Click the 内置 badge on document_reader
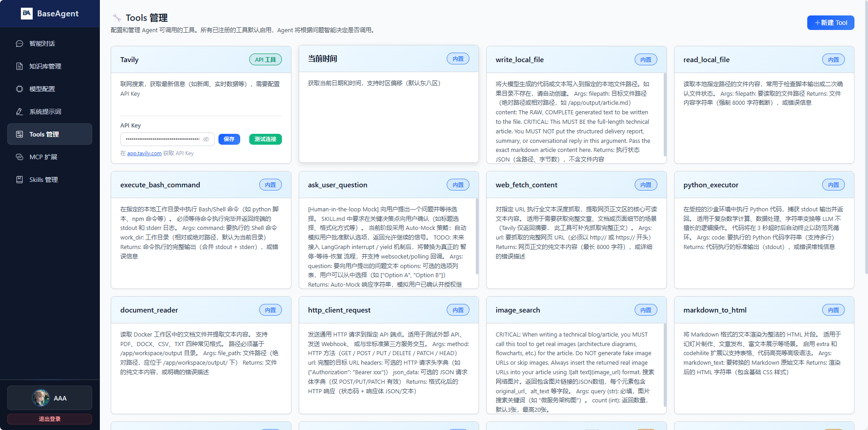The image size is (868, 430). (271, 310)
